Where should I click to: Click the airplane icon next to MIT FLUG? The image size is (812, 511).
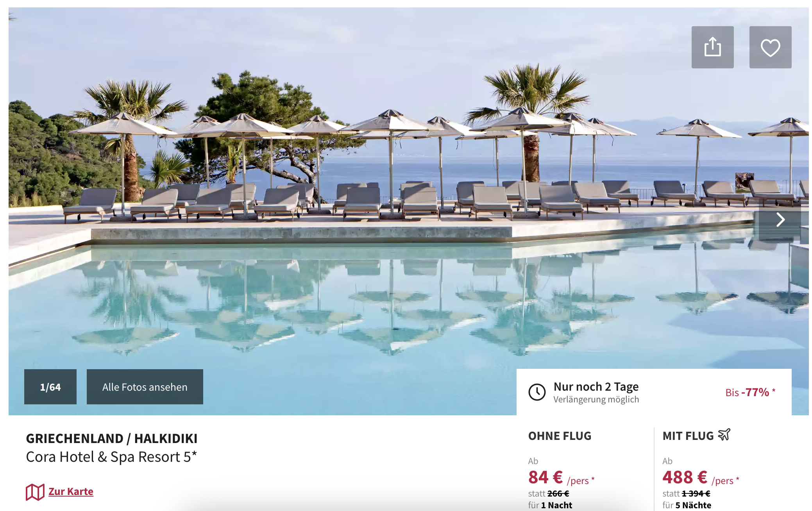[x=724, y=435]
